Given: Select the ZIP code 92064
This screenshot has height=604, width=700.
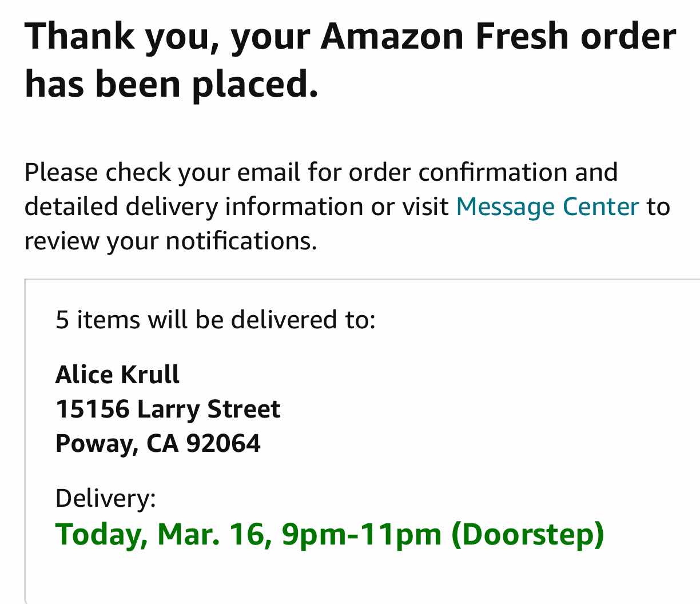Looking at the screenshot, I should click(224, 444).
